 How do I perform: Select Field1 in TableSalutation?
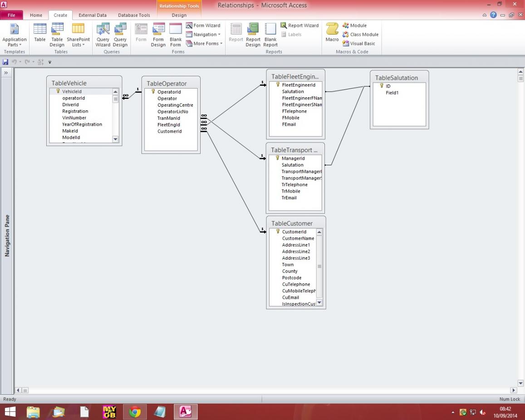point(392,93)
